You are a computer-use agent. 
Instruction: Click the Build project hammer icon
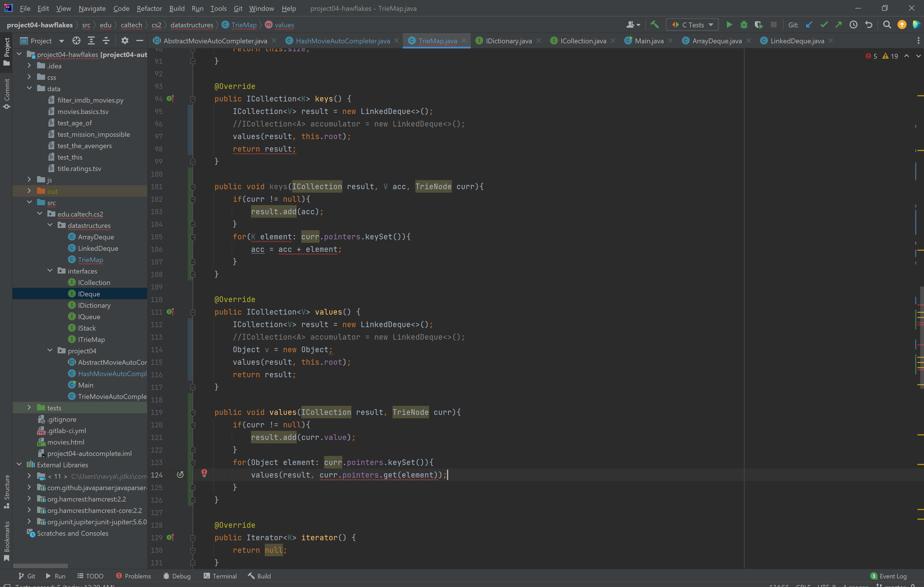(x=655, y=25)
